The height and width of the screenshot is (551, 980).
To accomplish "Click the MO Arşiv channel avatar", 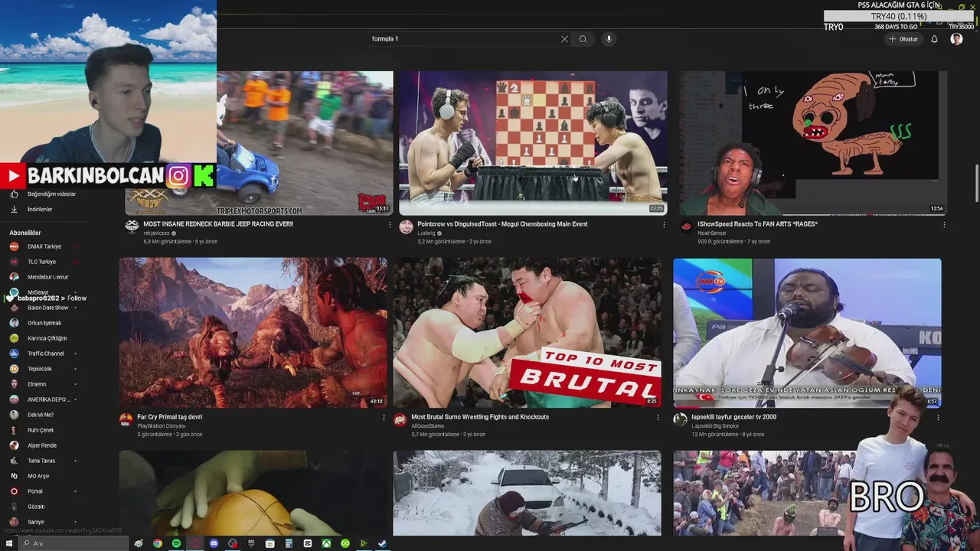I will click(14, 476).
